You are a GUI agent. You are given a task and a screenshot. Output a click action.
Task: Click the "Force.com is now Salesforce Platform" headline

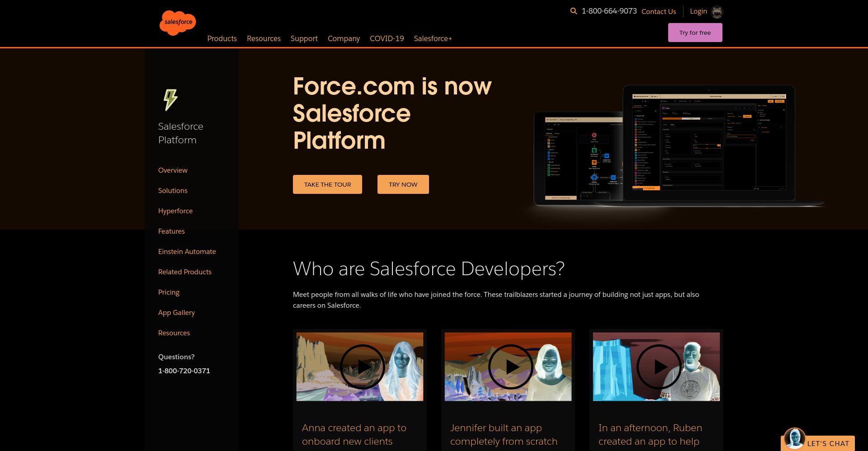tap(392, 113)
